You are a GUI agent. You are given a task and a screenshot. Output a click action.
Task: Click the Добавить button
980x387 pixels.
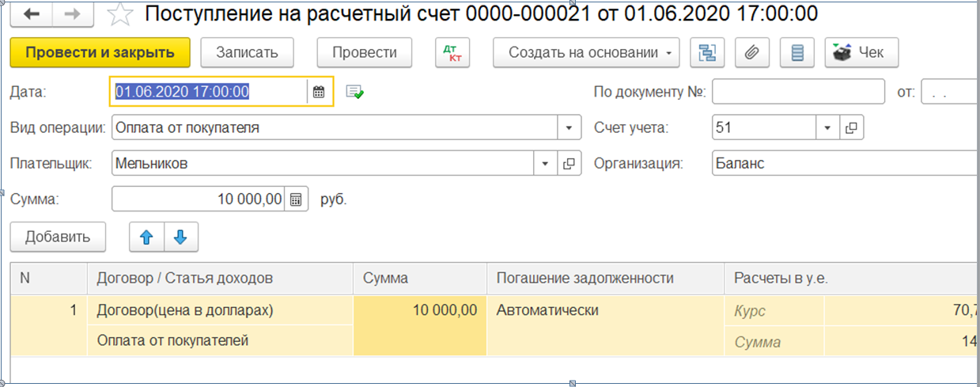point(57,237)
